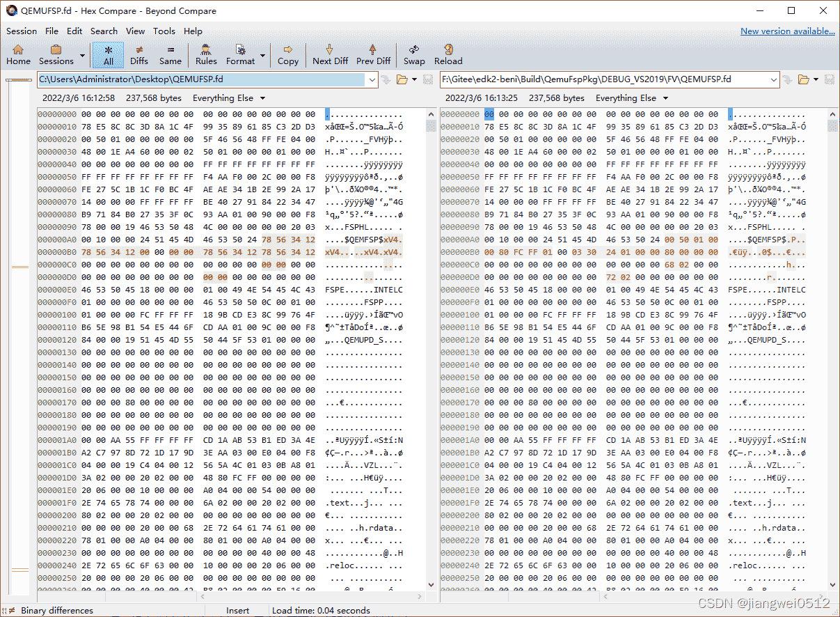Open the Session menu
Viewport: 840px width, 617px height.
(x=22, y=31)
